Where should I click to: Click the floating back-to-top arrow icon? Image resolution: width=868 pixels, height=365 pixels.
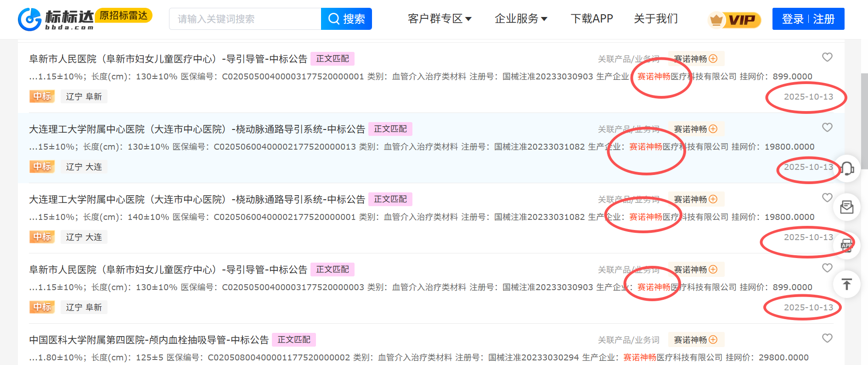point(847,284)
